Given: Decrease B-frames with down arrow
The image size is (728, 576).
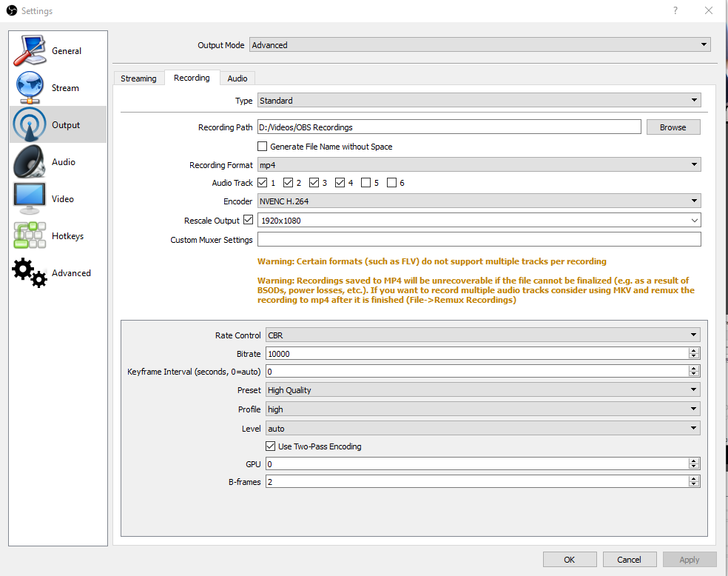Looking at the screenshot, I should coord(694,484).
